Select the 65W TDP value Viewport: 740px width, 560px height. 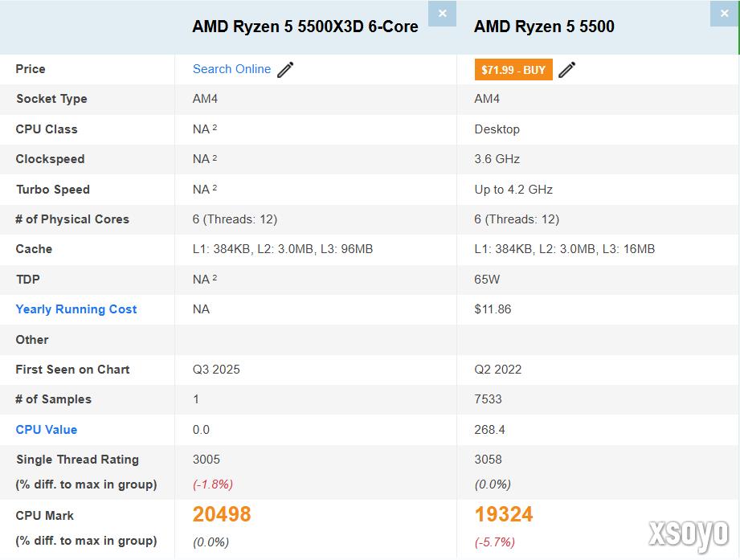487,279
